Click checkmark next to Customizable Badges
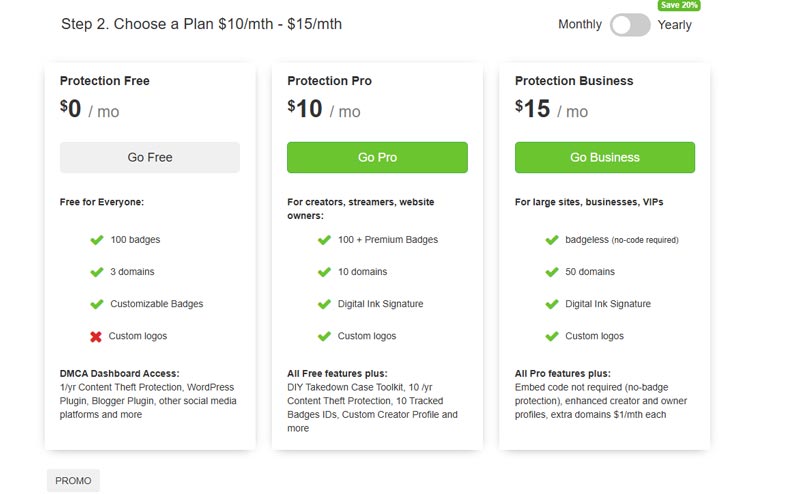Screen dimensions: 800x494 [x=97, y=304]
